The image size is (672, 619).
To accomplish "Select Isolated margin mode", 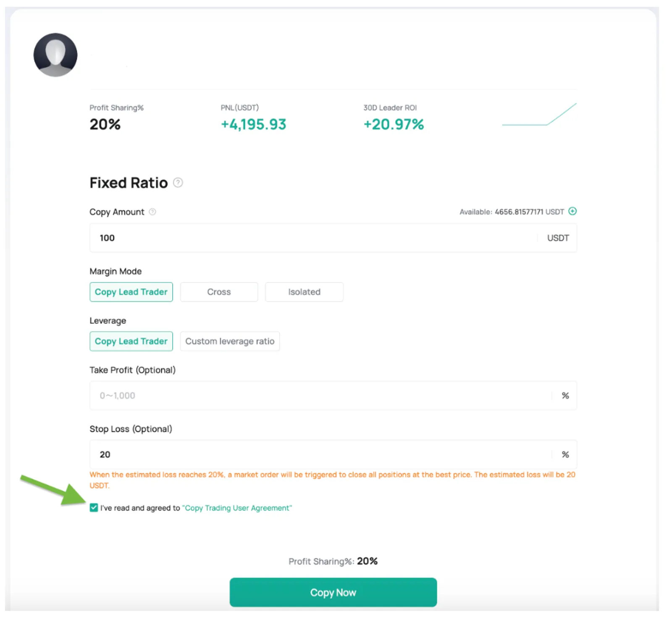I will click(x=304, y=292).
